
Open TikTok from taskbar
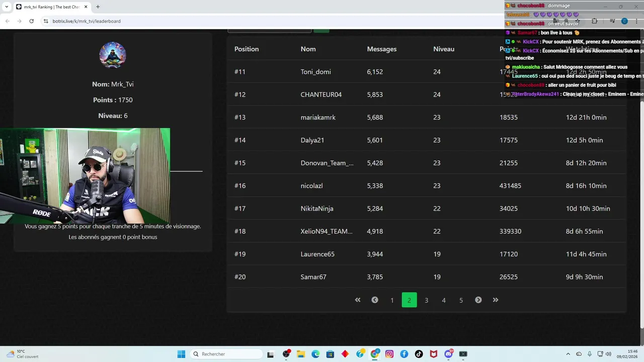(x=419, y=354)
